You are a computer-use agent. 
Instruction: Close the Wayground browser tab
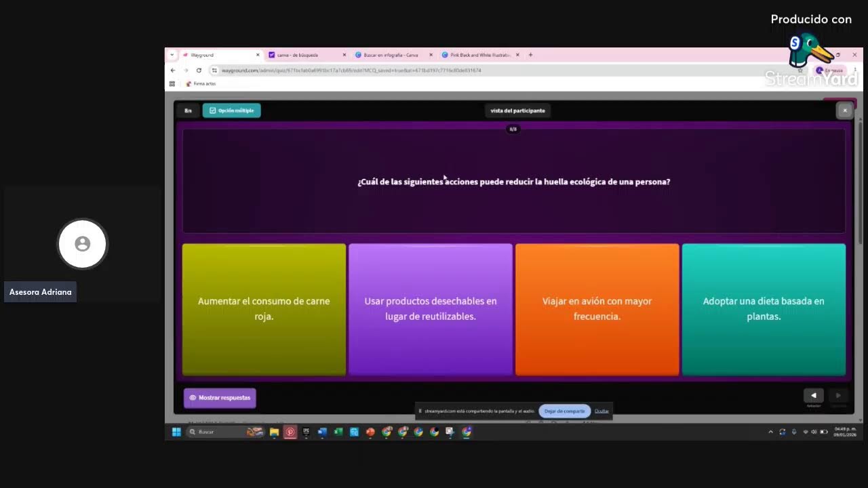[258, 55]
